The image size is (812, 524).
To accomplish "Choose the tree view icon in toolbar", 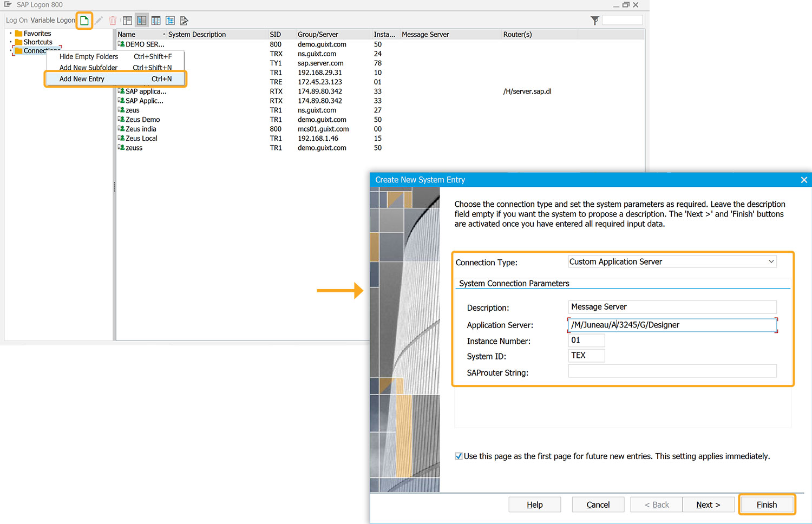I will pyautogui.click(x=170, y=21).
